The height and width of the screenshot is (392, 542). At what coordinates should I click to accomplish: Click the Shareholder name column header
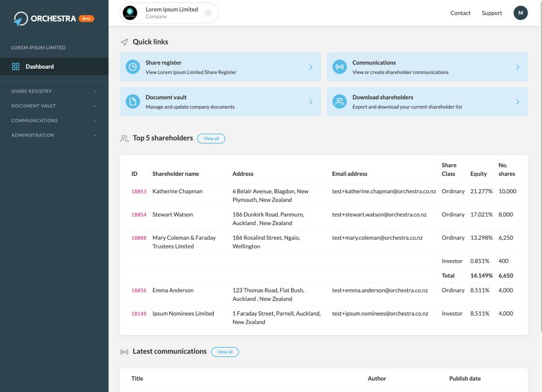click(176, 174)
